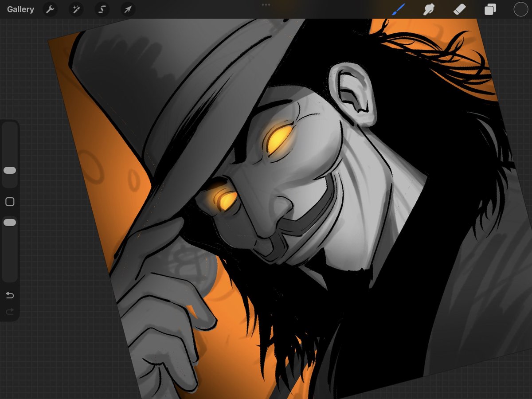Open the Adjustments magic wand menu
This screenshot has width=532, height=399.
pyautogui.click(x=75, y=9)
